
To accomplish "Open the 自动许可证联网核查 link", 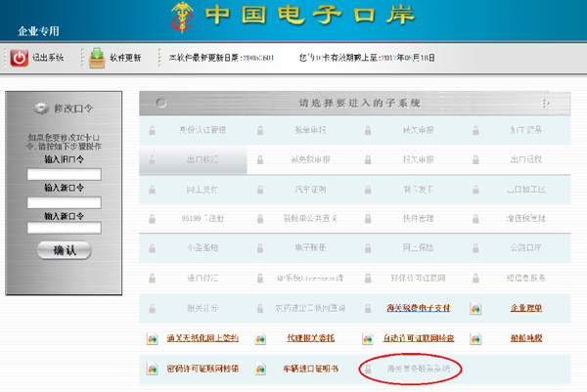I will tap(418, 338).
